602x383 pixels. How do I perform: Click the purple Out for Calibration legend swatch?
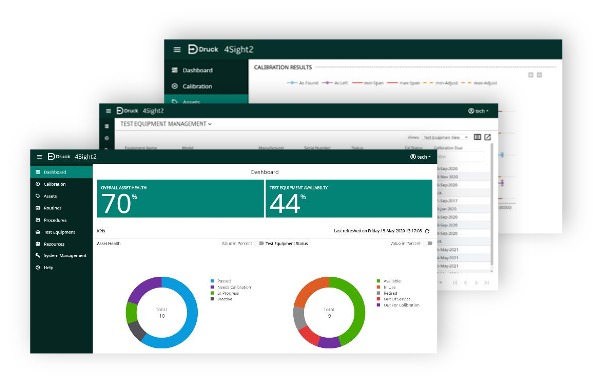pos(378,305)
